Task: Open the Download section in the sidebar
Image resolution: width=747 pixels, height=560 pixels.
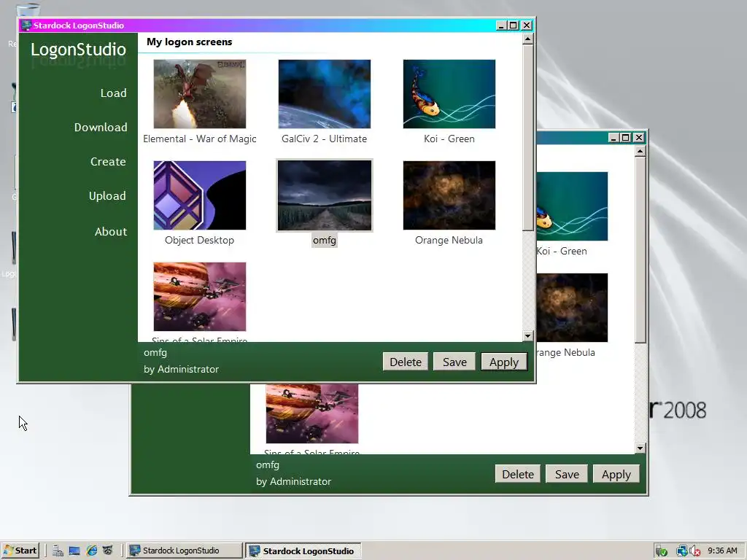Action: click(x=101, y=127)
